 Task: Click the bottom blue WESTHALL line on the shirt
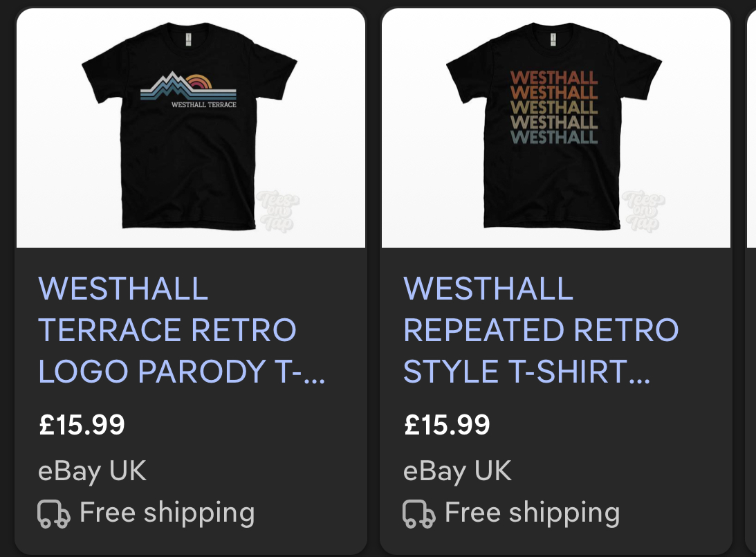tap(553, 137)
